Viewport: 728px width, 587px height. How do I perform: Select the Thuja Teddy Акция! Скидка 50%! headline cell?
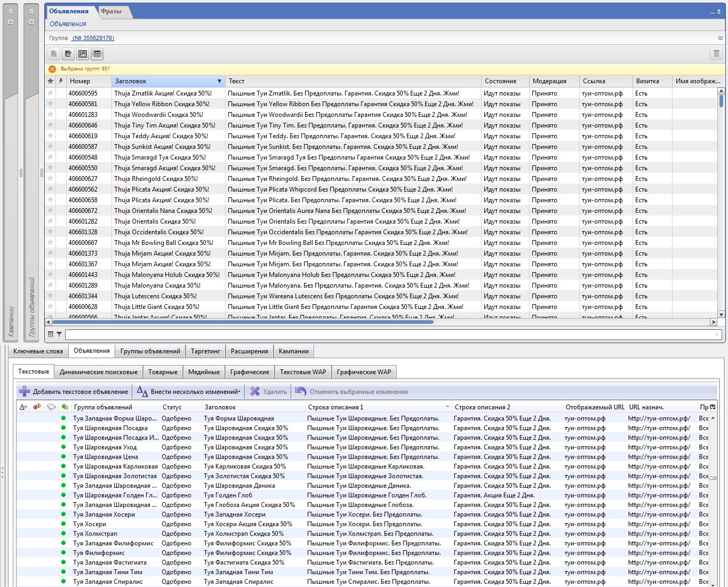click(x=168, y=136)
